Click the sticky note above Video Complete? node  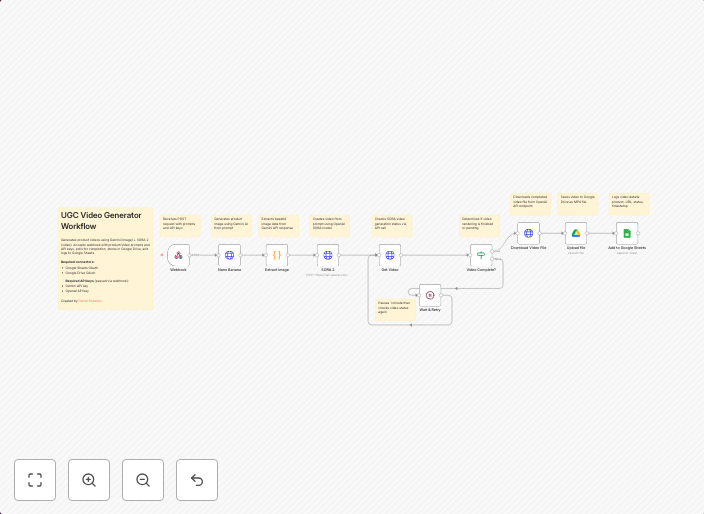(479, 225)
